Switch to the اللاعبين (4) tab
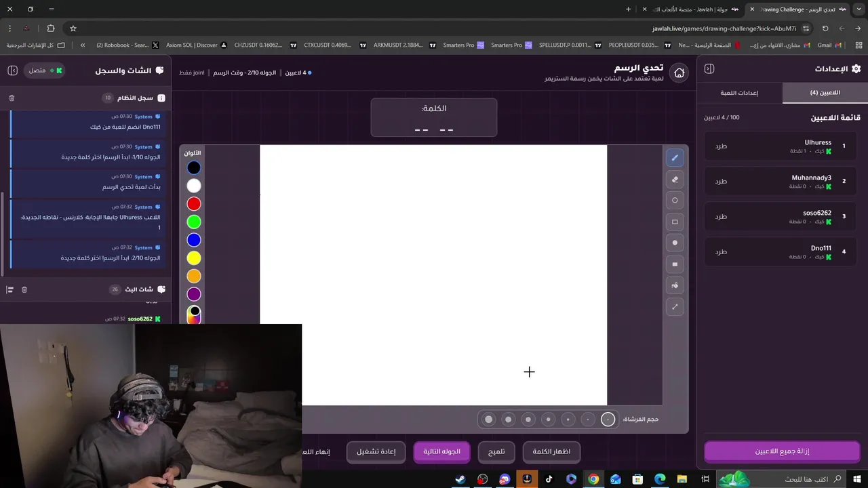Screen dimensions: 868x488 (825, 93)
